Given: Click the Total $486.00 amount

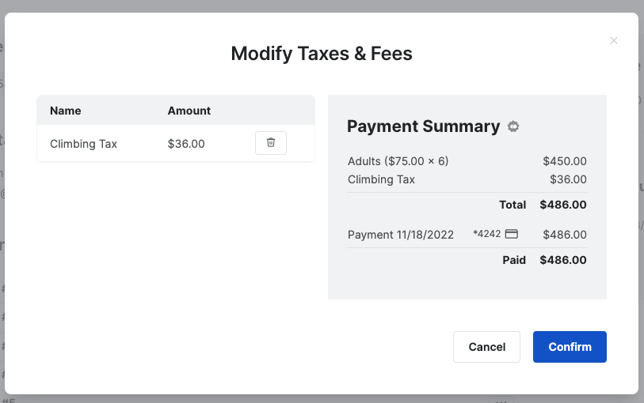Looking at the screenshot, I should click(563, 205).
